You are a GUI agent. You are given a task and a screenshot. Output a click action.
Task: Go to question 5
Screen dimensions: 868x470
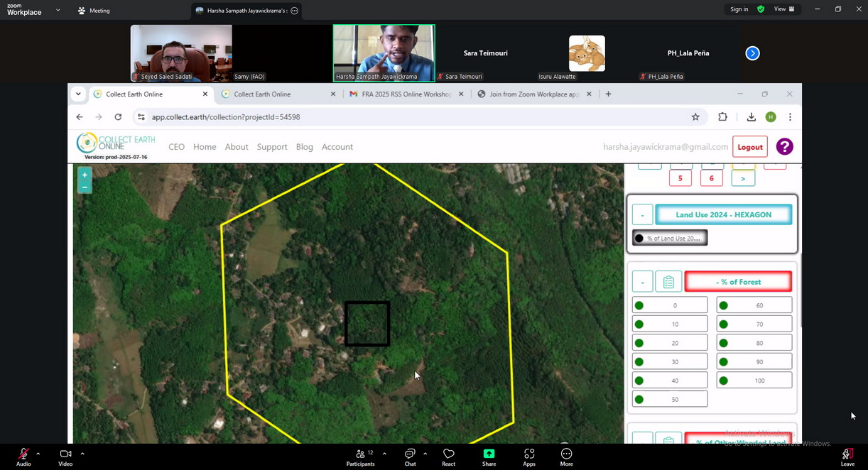[680, 178]
